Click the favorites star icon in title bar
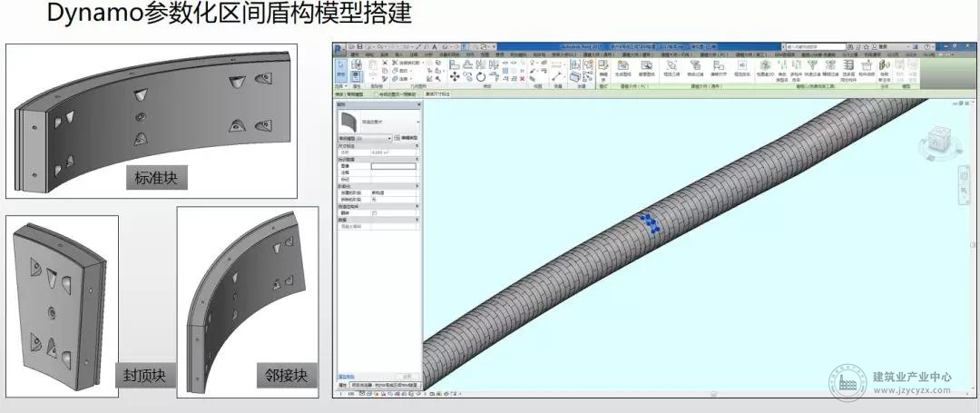Screen dimensions: 980x413 coord(867,47)
